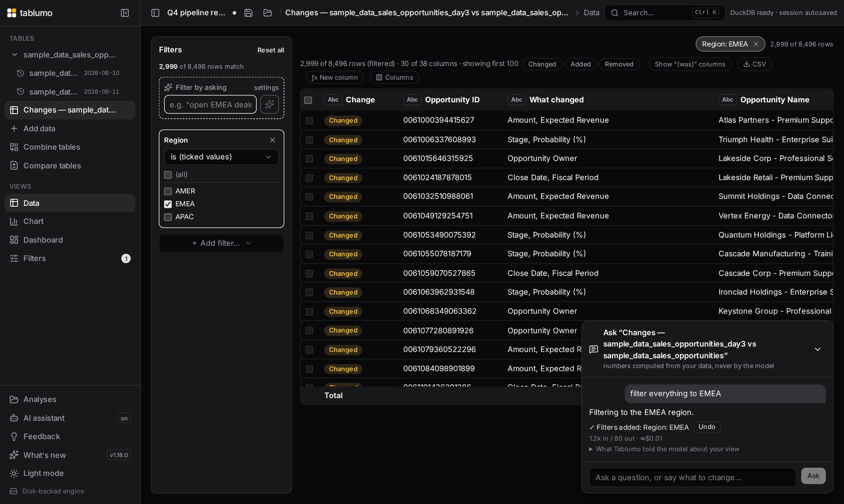844x504 pixels.
Task: Open the 2026-06-11 snapshot version
Action: coord(70,92)
